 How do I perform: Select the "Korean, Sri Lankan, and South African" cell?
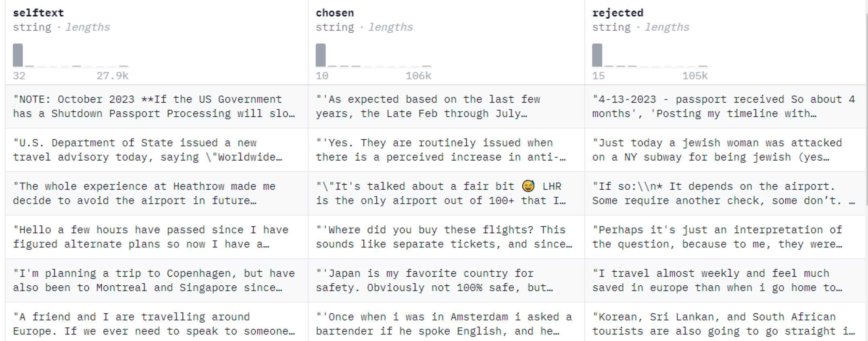[724, 324]
